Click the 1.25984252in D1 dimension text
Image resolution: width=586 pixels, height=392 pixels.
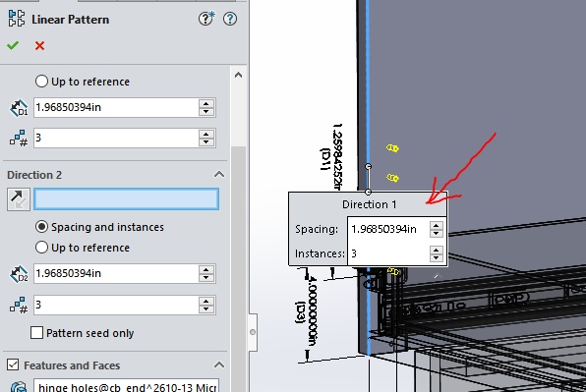click(x=337, y=157)
